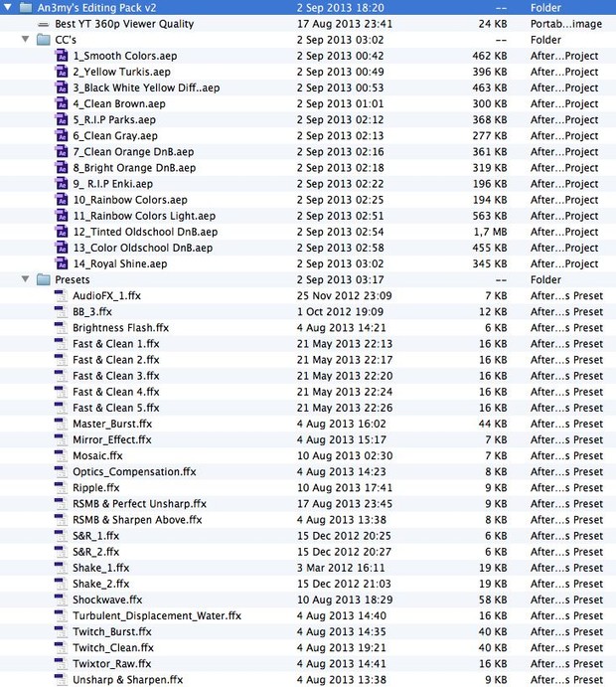Click the icon of 7_Clean Orange DnB.aep
The image size is (616, 687).
(x=62, y=151)
